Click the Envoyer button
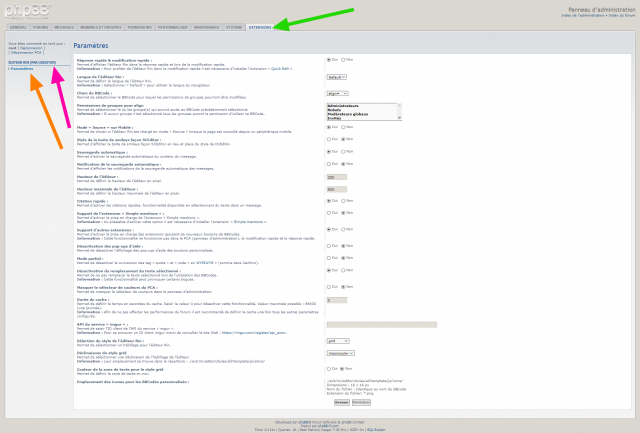Image resolution: width=640 pixels, height=433 pixels. pyautogui.click(x=341, y=402)
